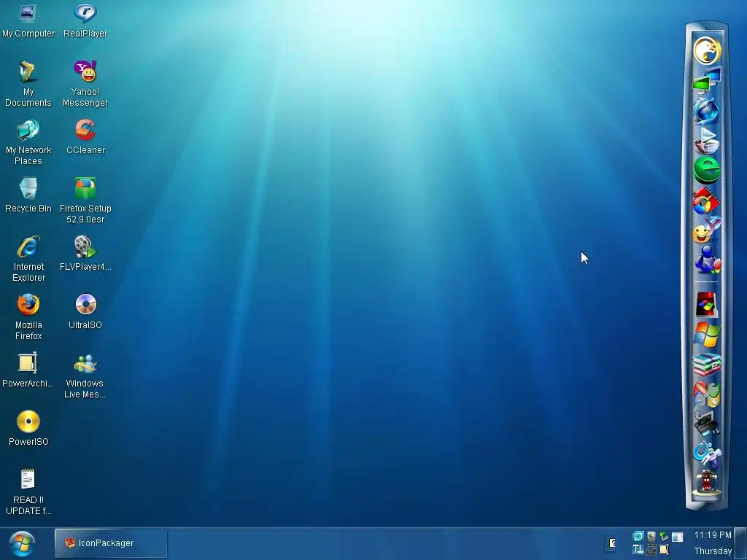Click the 11:19 PM taskbar clock
The height and width of the screenshot is (560, 747).
[713, 534]
